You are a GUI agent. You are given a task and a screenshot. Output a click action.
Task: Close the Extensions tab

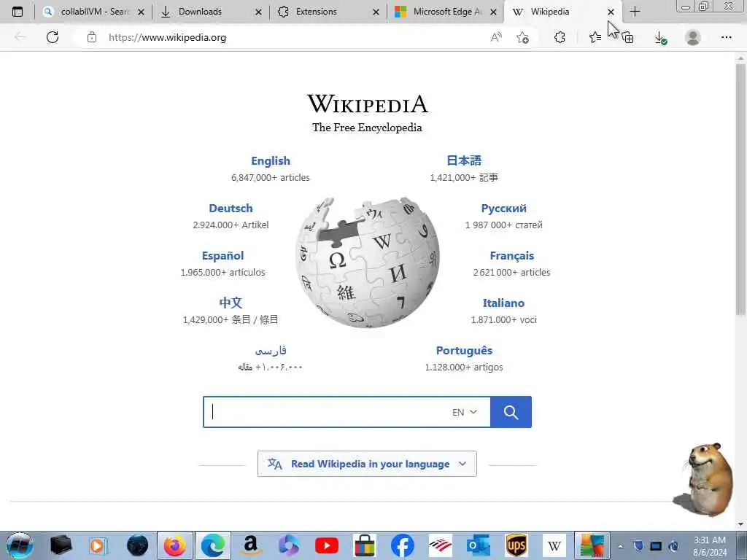376,12
